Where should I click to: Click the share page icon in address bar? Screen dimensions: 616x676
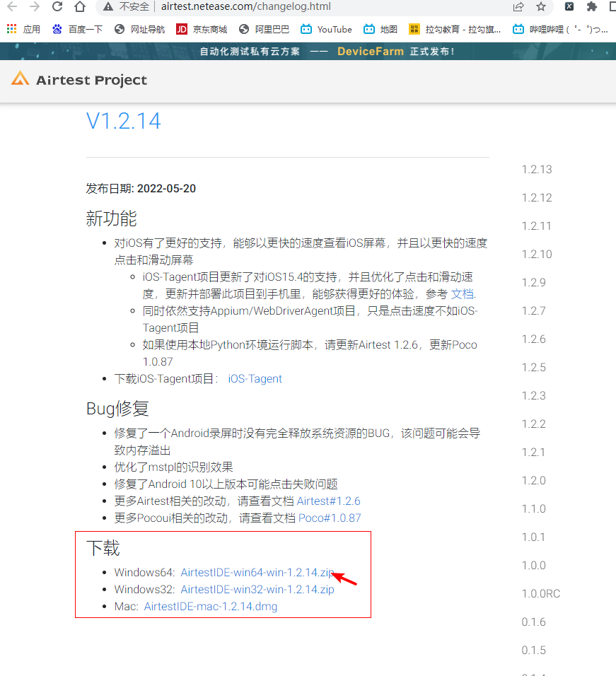518,6
